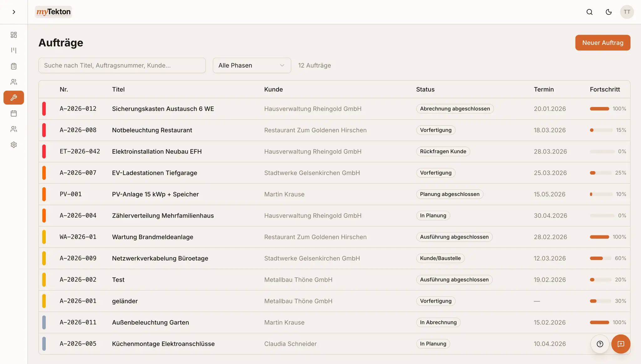
Task: Open the order titled geländer
Action: tap(125, 301)
